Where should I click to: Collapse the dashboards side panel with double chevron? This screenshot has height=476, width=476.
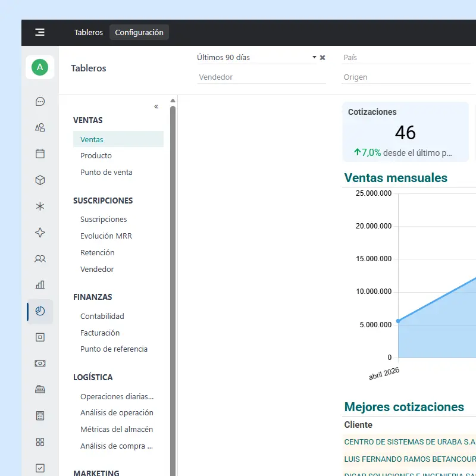pos(156,107)
